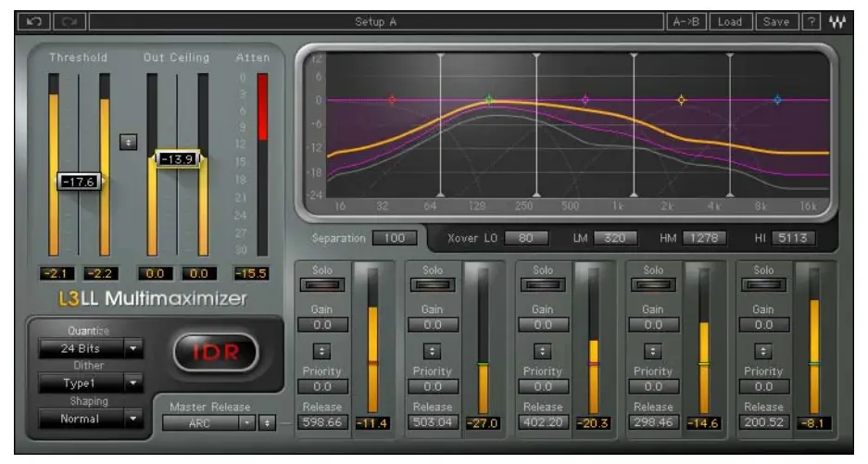Click the Release field showing 598.66
The height and width of the screenshot is (464, 868).
point(322,422)
